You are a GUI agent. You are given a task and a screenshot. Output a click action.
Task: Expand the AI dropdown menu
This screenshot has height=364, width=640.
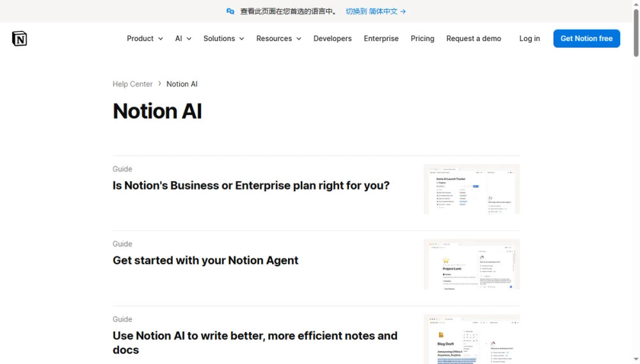point(183,38)
